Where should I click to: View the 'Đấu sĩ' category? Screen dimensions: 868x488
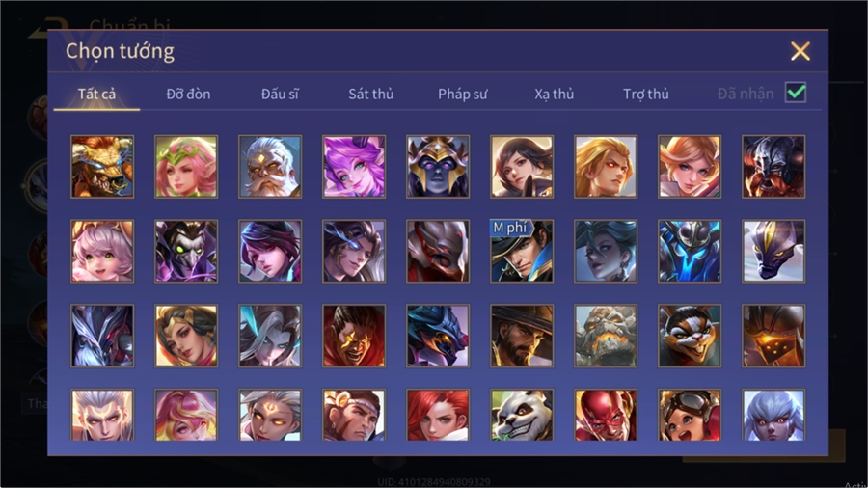(280, 95)
